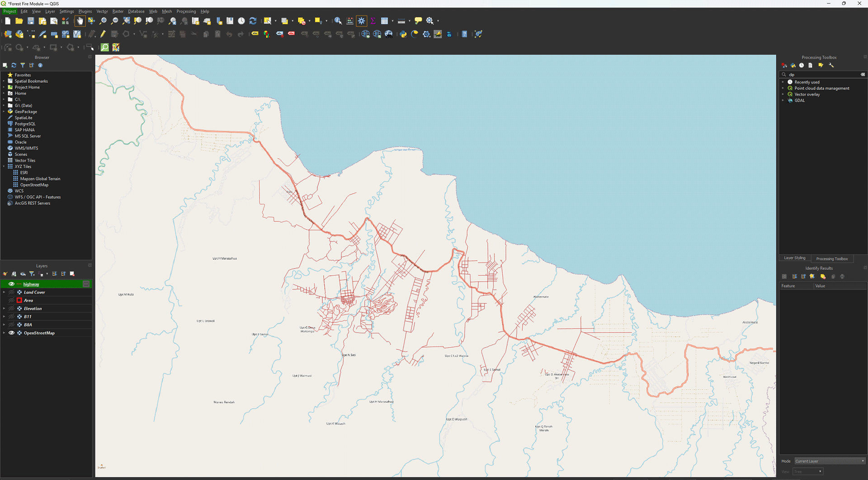Show the Land Cover layer
This screenshot has height=480, width=868.
[11, 292]
